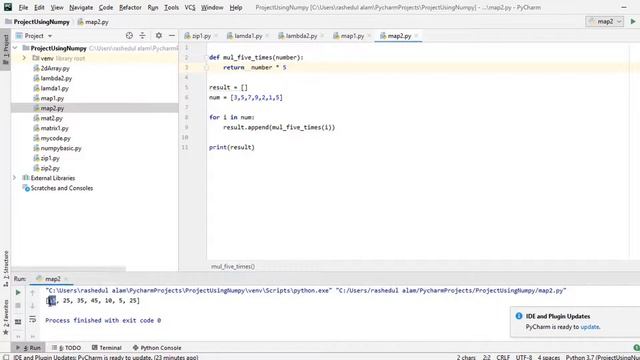Click the stop icon in Run panel
This screenshot has width=640, height=360.
[18, 305]
